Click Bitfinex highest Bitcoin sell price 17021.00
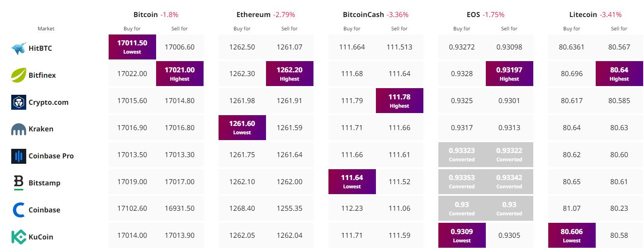Screen dimensions: 644x249 click(180, 74)
